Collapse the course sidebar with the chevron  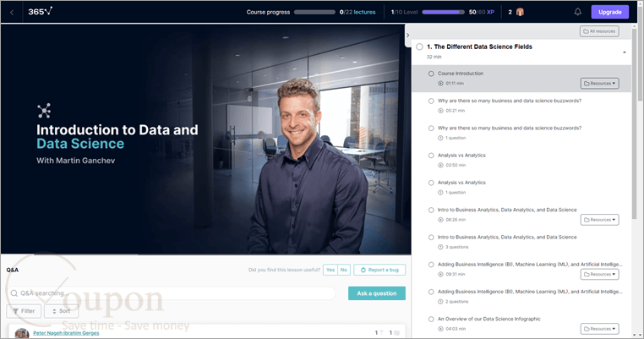(x=408, y=36)
